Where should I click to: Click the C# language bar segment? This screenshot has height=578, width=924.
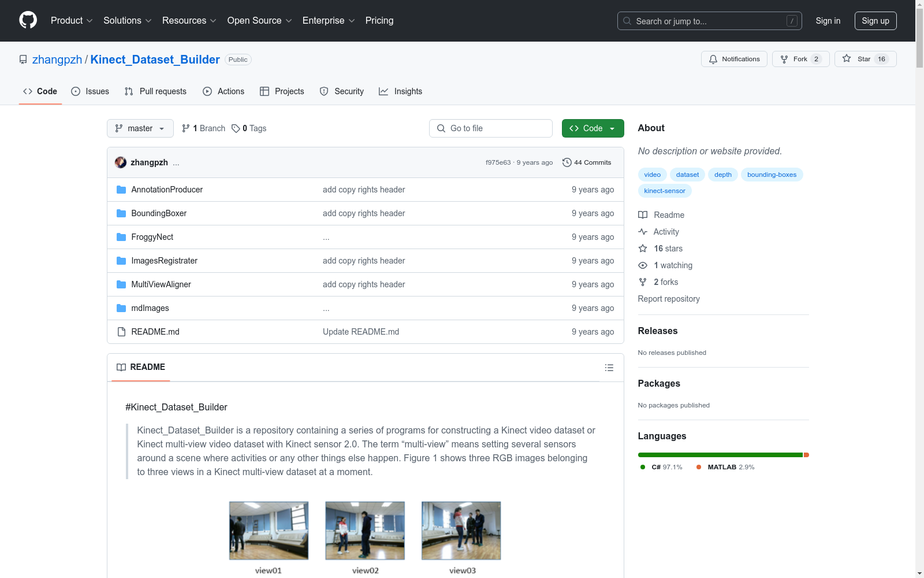tap(720, 455)
